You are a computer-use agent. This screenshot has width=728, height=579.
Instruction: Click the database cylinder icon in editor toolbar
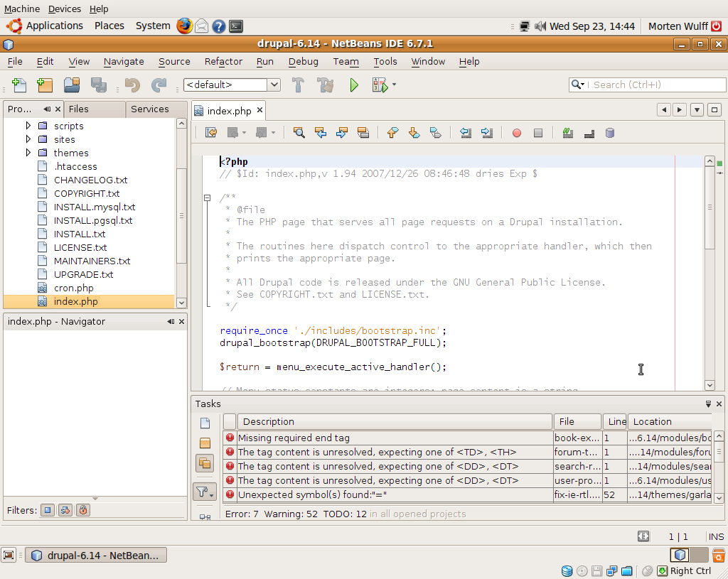coord(610,133)
